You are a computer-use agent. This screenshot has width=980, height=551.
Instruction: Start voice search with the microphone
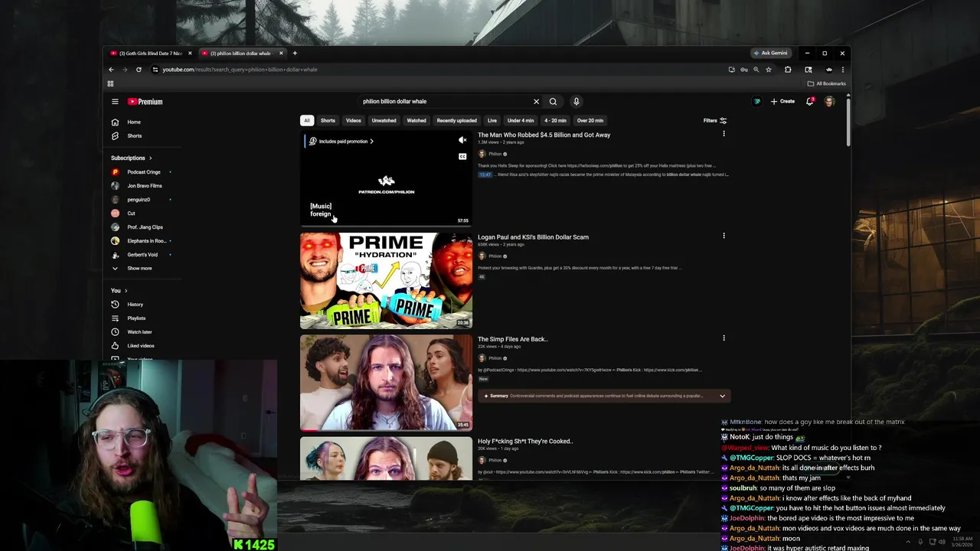click(577, 101)
